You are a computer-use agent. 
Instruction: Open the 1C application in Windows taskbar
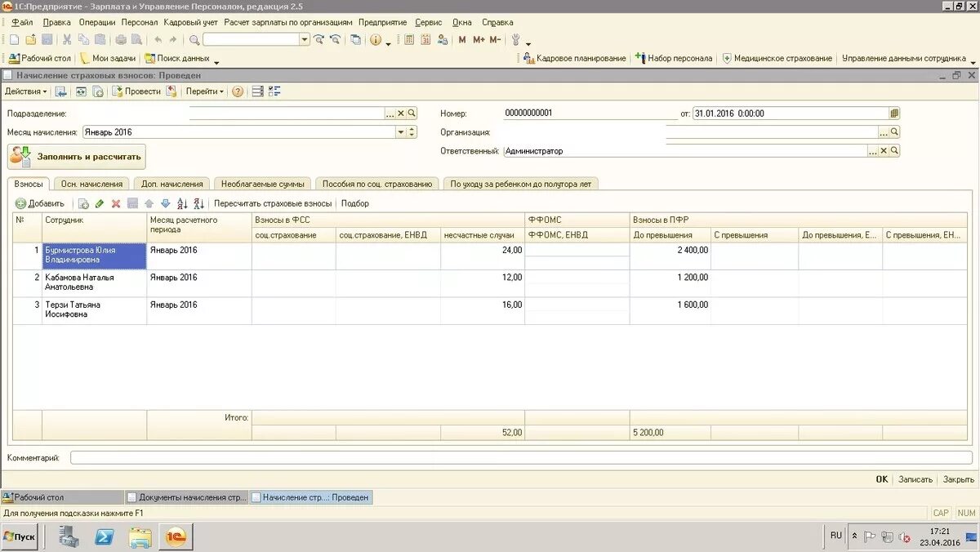[176, 536]
